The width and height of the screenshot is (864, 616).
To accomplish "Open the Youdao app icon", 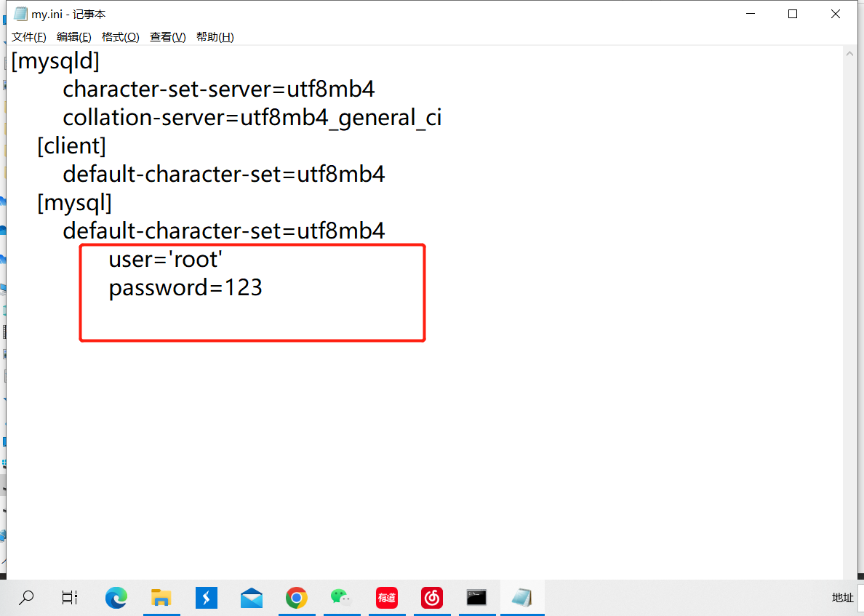I will [387, 598].
